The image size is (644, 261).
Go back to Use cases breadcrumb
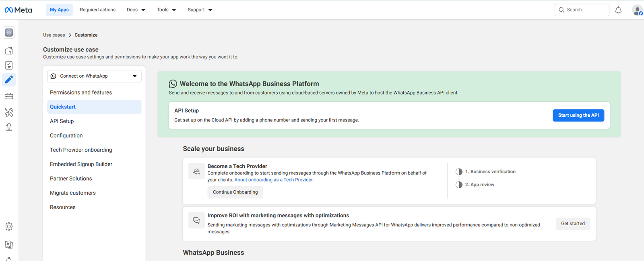[x=54, y=35]
